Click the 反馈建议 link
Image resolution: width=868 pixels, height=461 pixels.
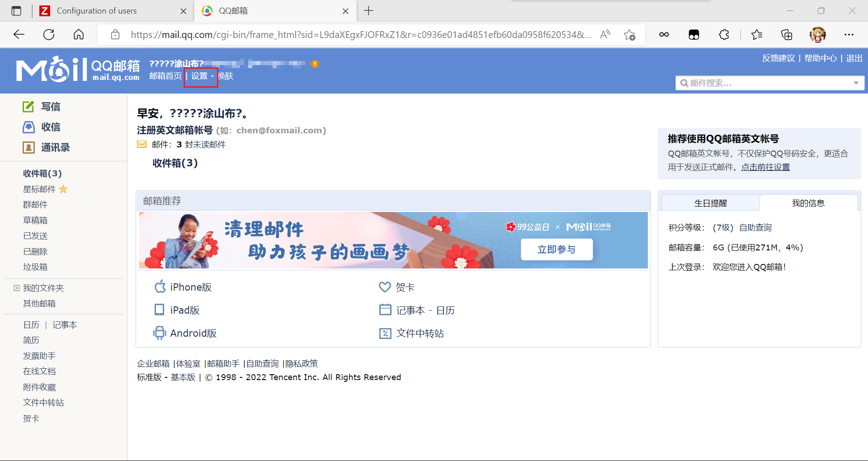pos(778,58)
